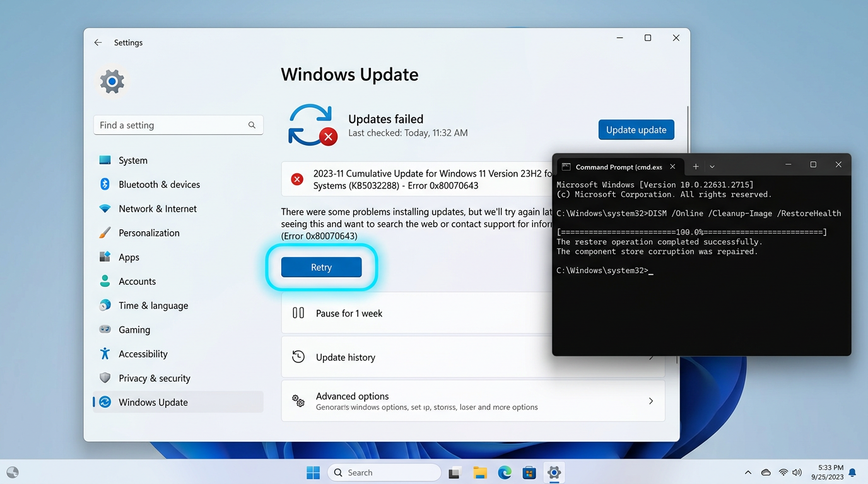
Task: Open the Windows Start menu
Action: tap(313, 472)
